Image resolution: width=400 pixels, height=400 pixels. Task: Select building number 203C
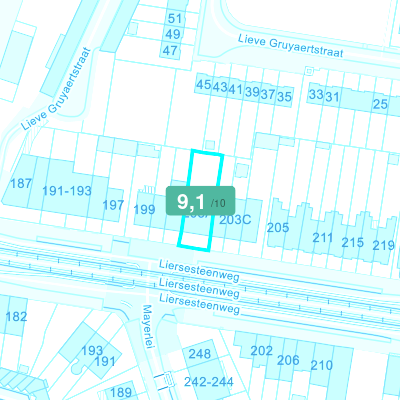coord(235,220)
